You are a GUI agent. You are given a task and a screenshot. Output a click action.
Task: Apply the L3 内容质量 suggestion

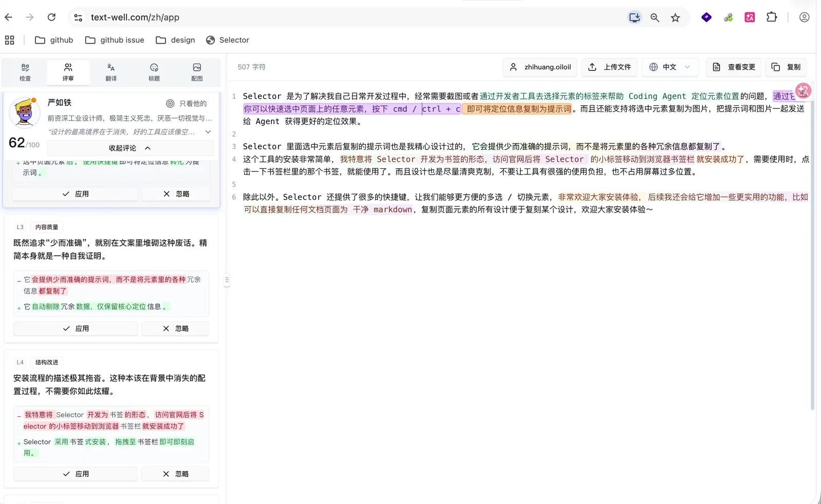click(x=75, y=328)
